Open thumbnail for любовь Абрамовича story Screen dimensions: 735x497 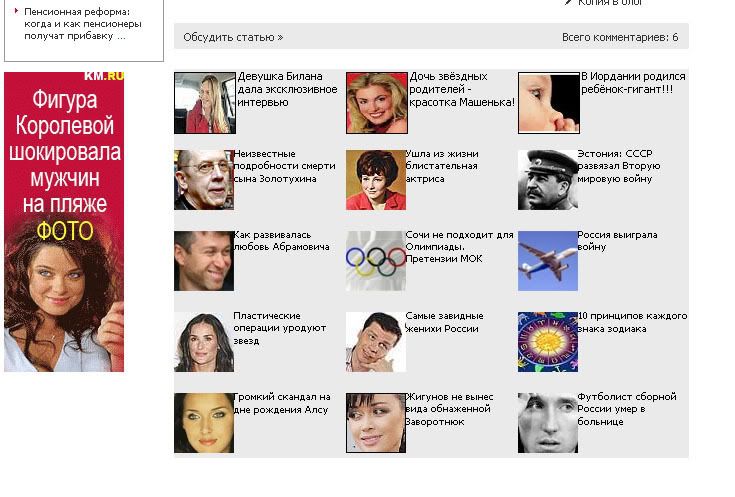point(204,261)
